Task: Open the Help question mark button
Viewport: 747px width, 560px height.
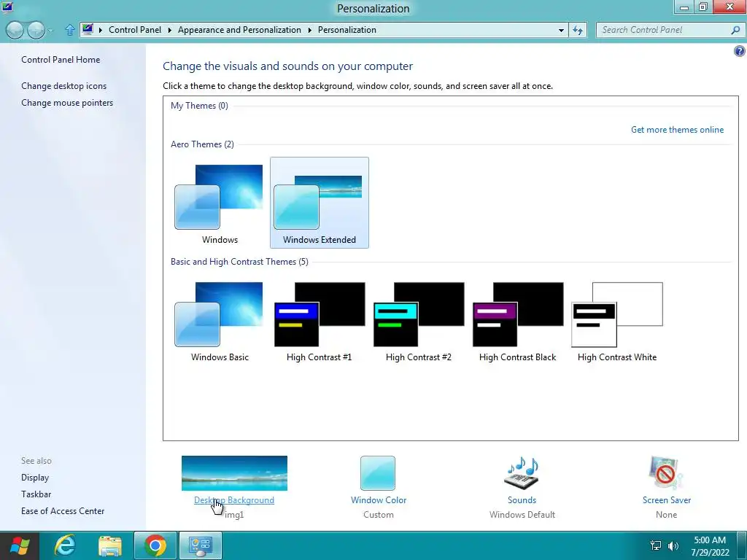Action: coord(739,51)
